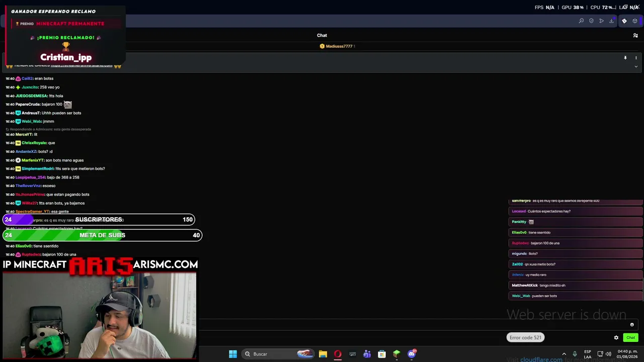Click the microphone icon in the system tray
644x362 pixels.
click(x=575, y=354)
